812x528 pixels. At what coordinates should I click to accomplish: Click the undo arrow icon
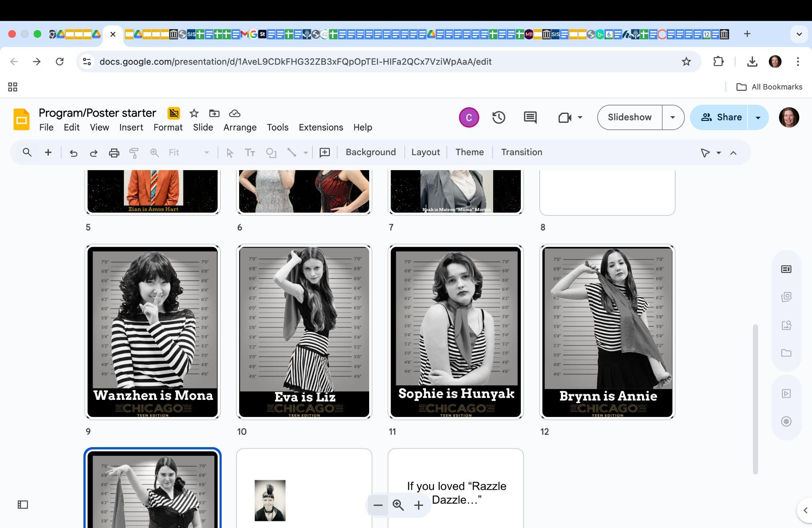click(73, 153)
